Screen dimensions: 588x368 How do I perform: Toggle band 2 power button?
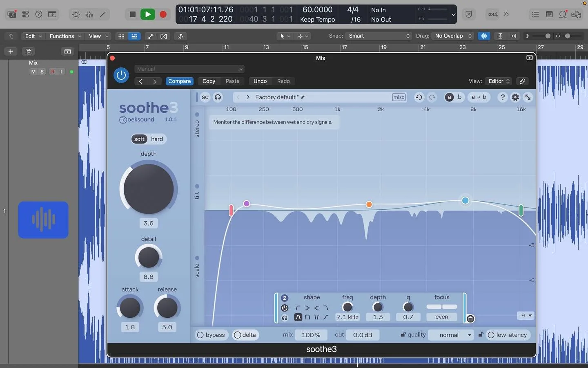[x=285, y=308]
